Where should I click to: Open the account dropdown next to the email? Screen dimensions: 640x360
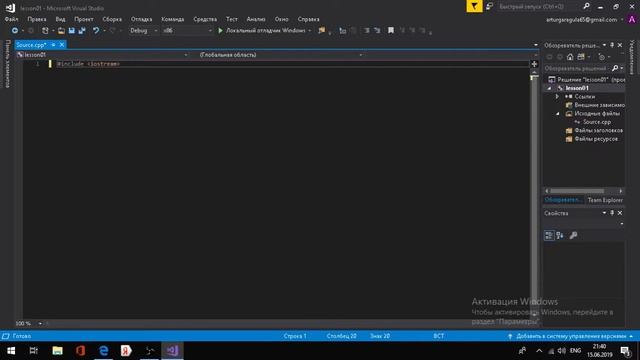[x=622, y=20]
